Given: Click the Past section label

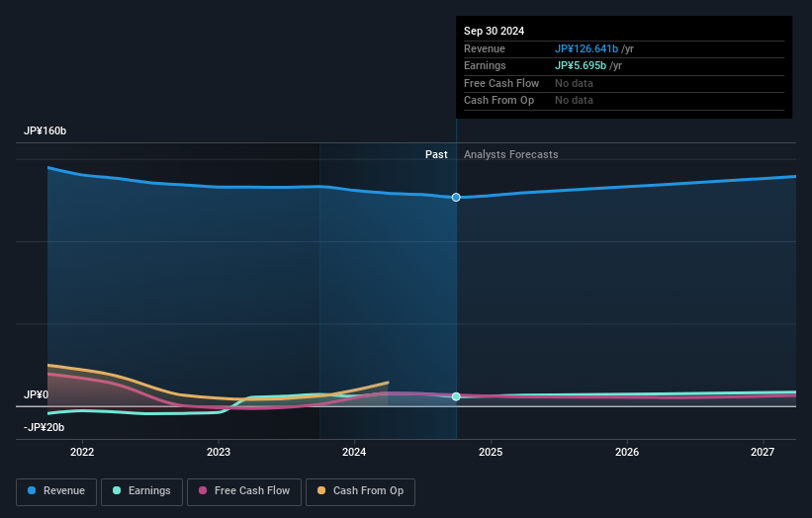Looking at the screenshot, I should click(436, 154).
